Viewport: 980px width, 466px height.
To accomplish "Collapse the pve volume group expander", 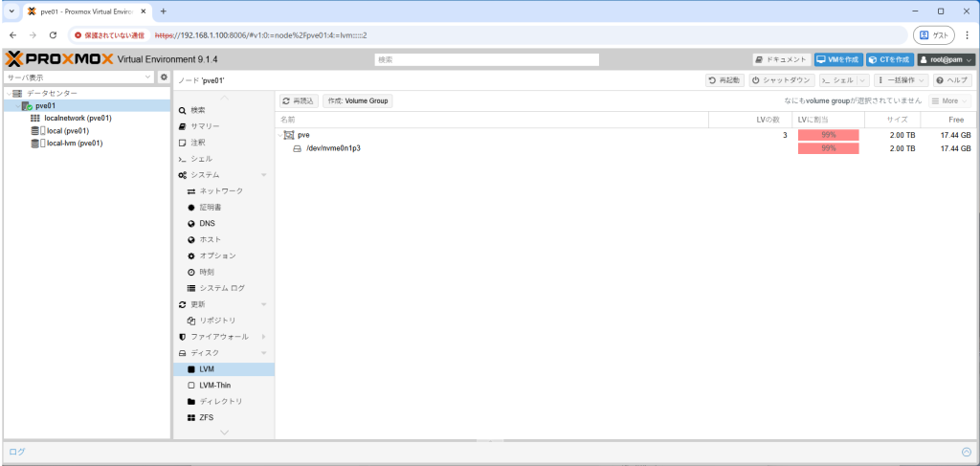I will pos(279,136).
